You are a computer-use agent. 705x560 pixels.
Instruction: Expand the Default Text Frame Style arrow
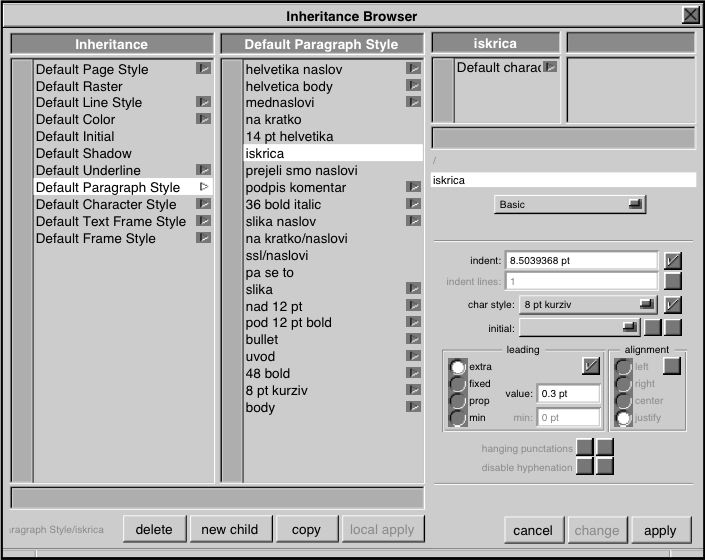pyautogui.click(x=203, y=221)
